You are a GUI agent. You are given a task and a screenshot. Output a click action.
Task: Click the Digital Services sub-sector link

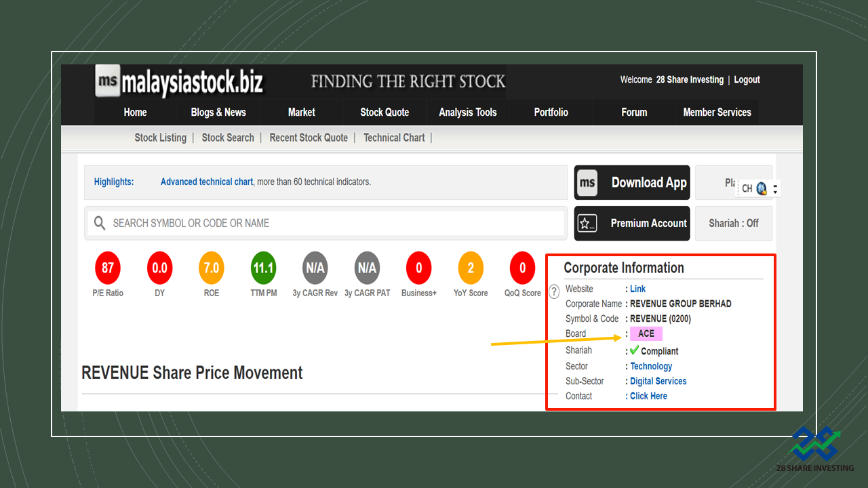pos(658,381)
